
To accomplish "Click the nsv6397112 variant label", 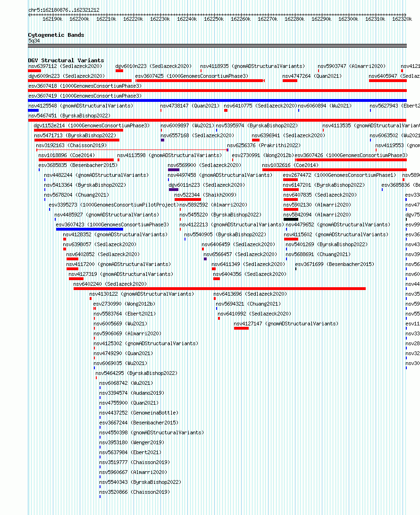I will coord(65,66).
